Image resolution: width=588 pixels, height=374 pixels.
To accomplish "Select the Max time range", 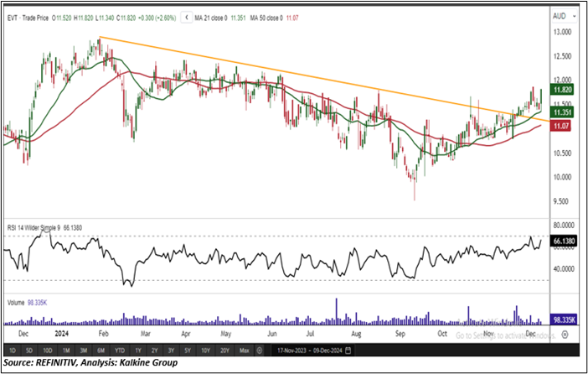I will (244, 351).
